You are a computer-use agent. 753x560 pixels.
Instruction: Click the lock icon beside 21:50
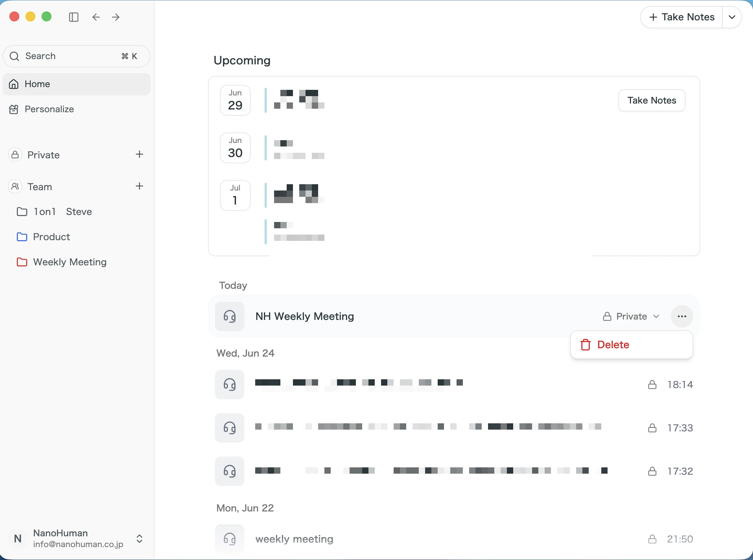(x=652, y=539)
